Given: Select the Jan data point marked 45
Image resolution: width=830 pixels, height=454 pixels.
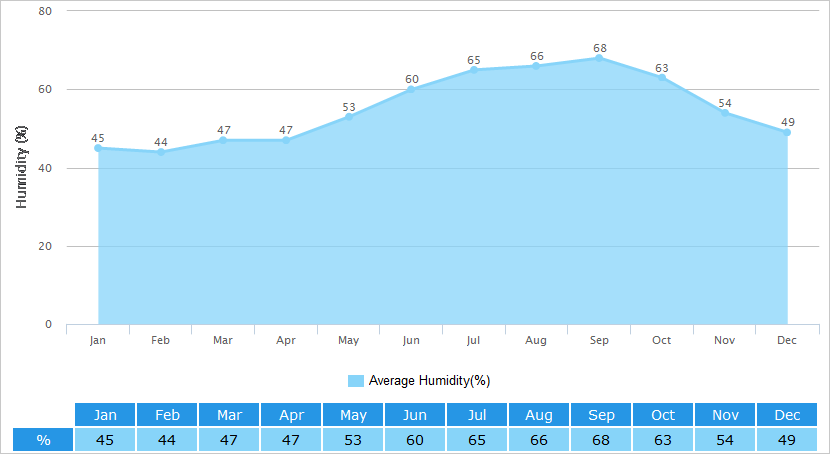Looking at the screenshot, I should coord(98,148).
